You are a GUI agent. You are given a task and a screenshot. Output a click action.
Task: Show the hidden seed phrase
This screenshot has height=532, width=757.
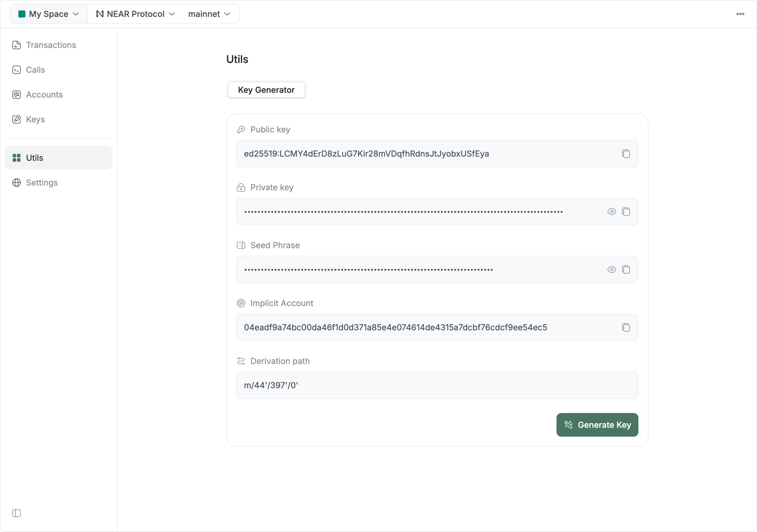(611, 269)
